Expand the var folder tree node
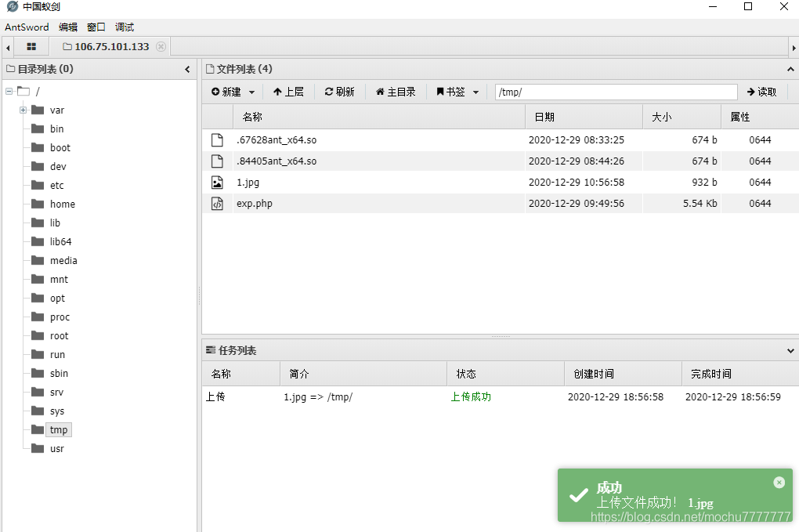This screenshot has height=532, width=799. (x=23, y=110)
